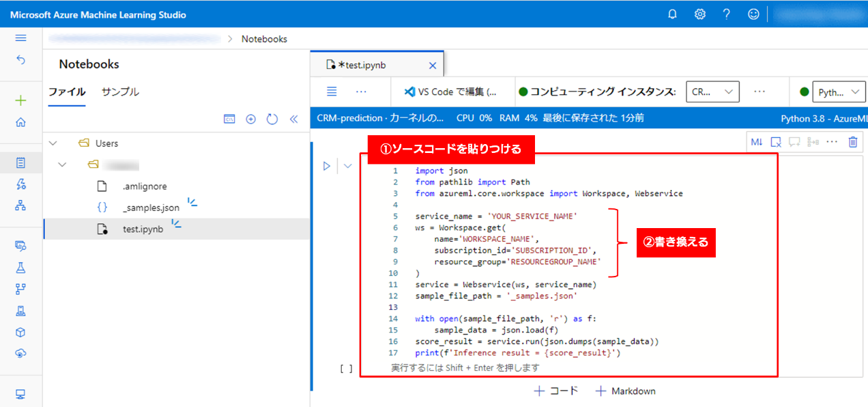Click the Notebooks breadcrumb
Screen dimensions: 868x407
click(x=264, y=39)
